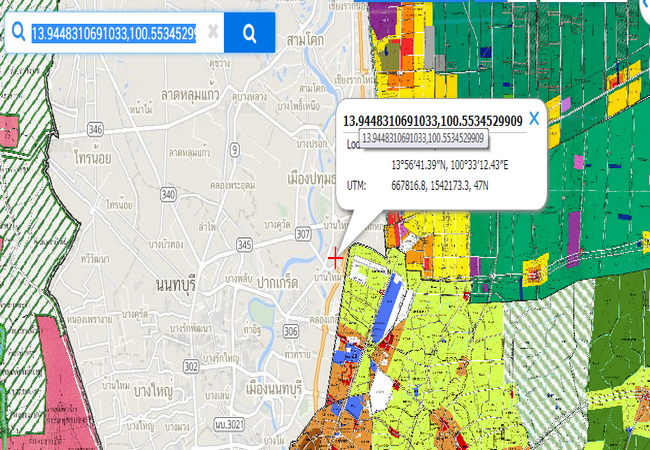Click the หนองเพรางาย map label
The image size is (650, 450).
pos(88,320)
